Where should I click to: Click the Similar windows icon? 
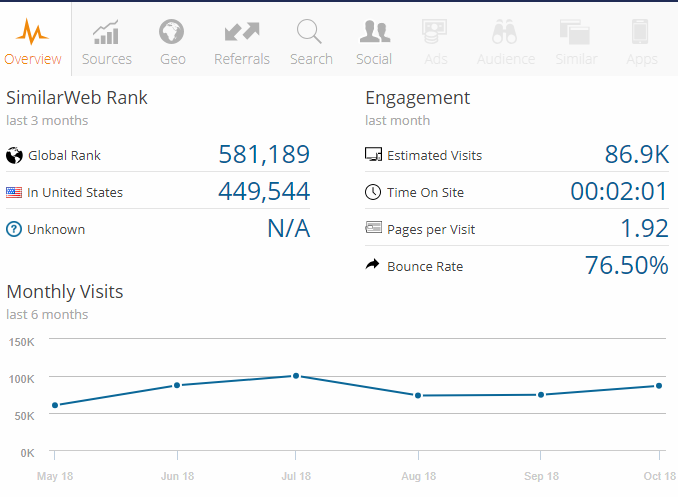575,32
